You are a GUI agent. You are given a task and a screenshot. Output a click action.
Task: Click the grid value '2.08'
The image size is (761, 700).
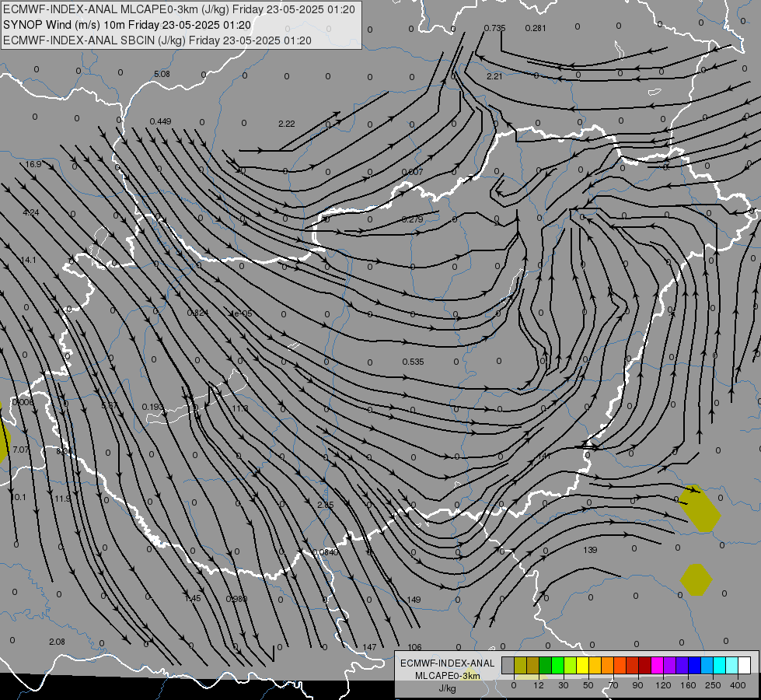(x=57, y=642)
